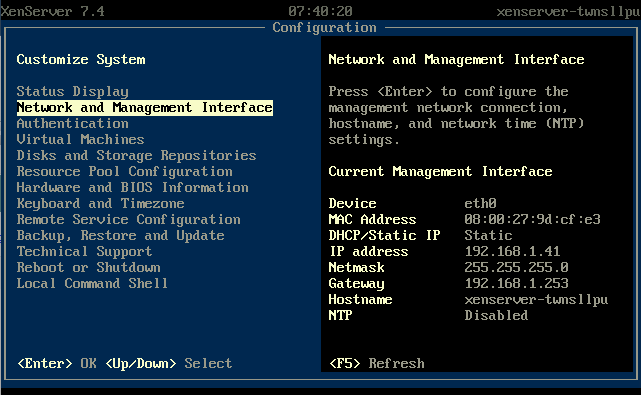Click the MAC Address value
The width and height of the screenshot is (641, 395).
(532, 219)
